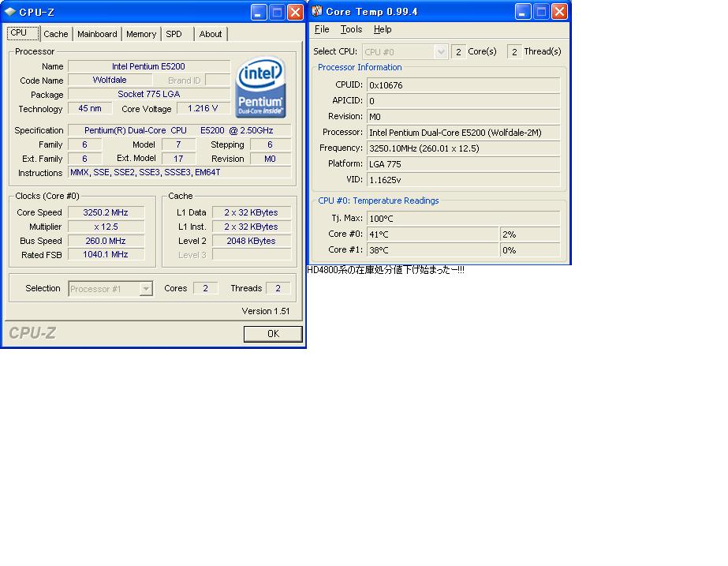This screenshot has width=728, height=566.
Task: Click the Specification field 'Pentium(R) Dual-Core CPU E5200'
Action: [179, 130]
